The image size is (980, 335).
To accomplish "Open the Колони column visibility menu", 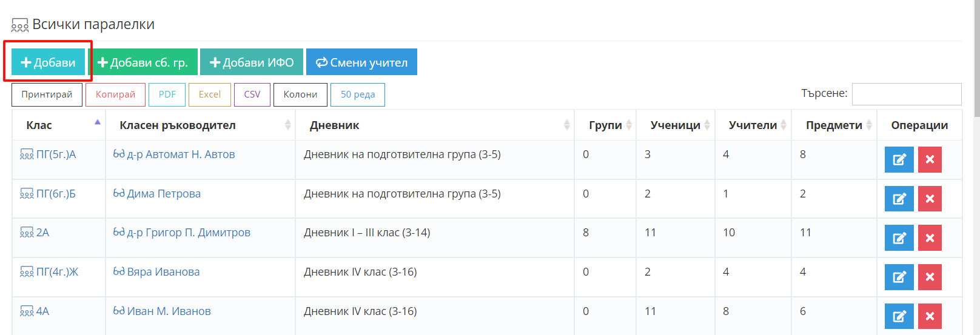I will pos(300,95).
